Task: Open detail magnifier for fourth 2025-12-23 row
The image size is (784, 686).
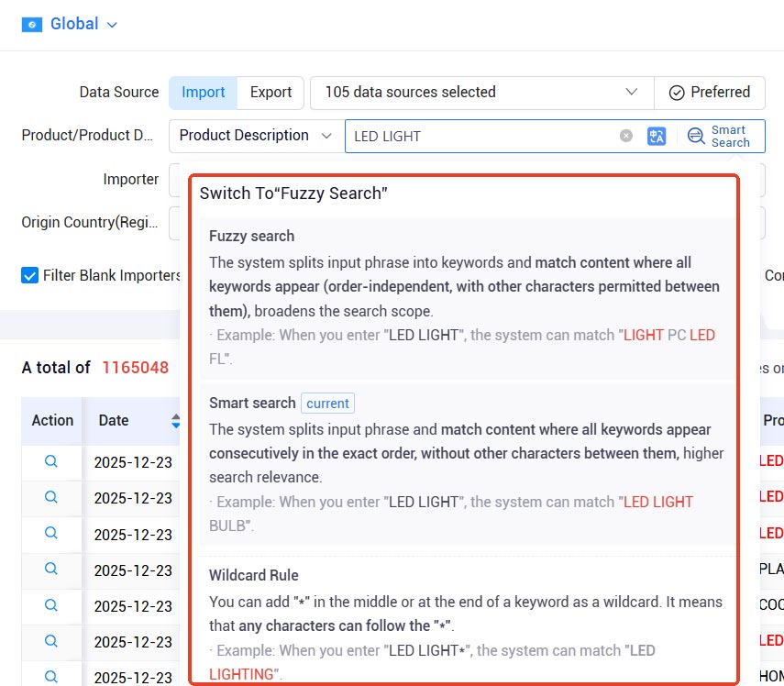Action: click(x=51, y=569)
